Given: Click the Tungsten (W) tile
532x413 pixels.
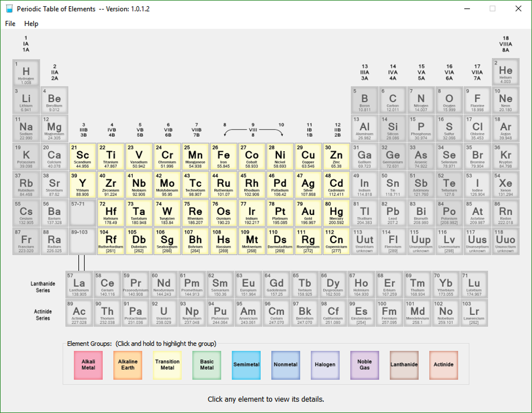Looking at the screenshot, I should [x=167, y=213].
